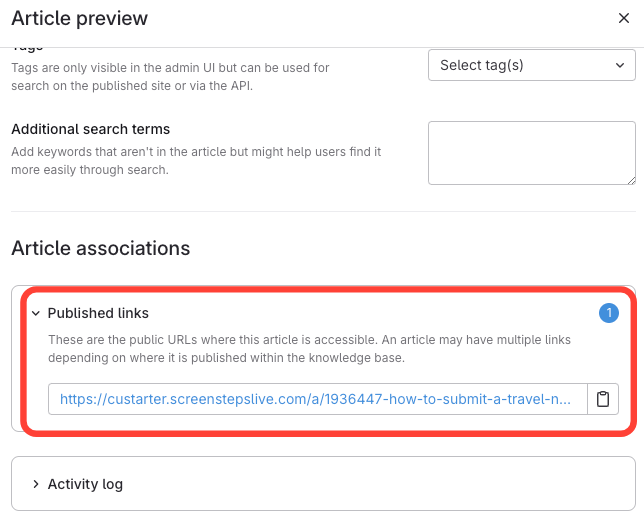Click the blue link count badge
Screen dimensions: 644x527
608,313
